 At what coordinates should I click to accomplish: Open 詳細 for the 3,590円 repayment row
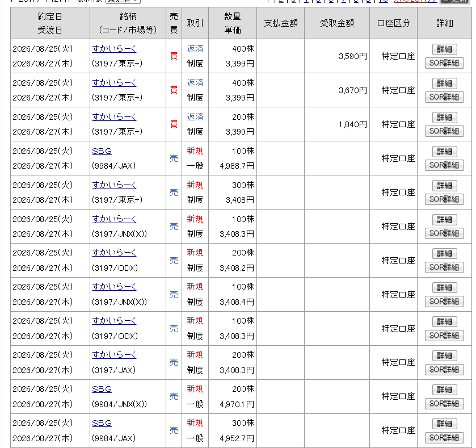[444, 49]
